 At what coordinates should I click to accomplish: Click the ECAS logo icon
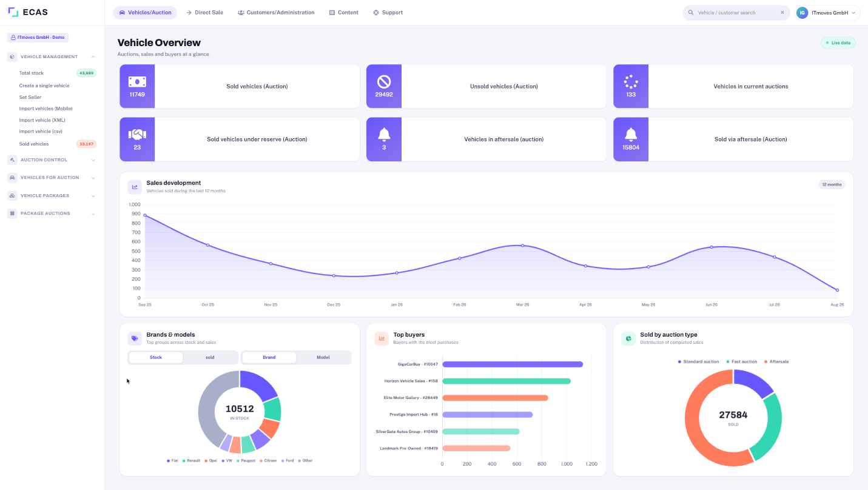pyautogui.click(x=13, y=12)
